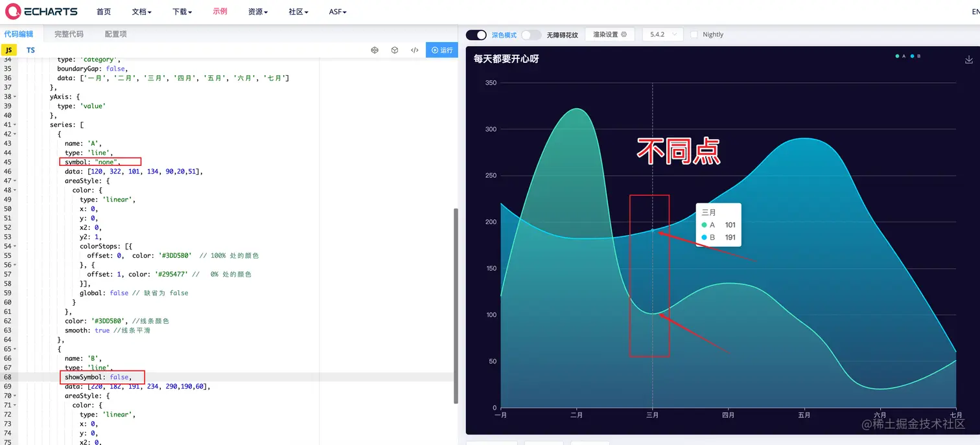Open the 5.4.2 version dropdown
The width and height of the screenshot is (980, 445).
662,34
